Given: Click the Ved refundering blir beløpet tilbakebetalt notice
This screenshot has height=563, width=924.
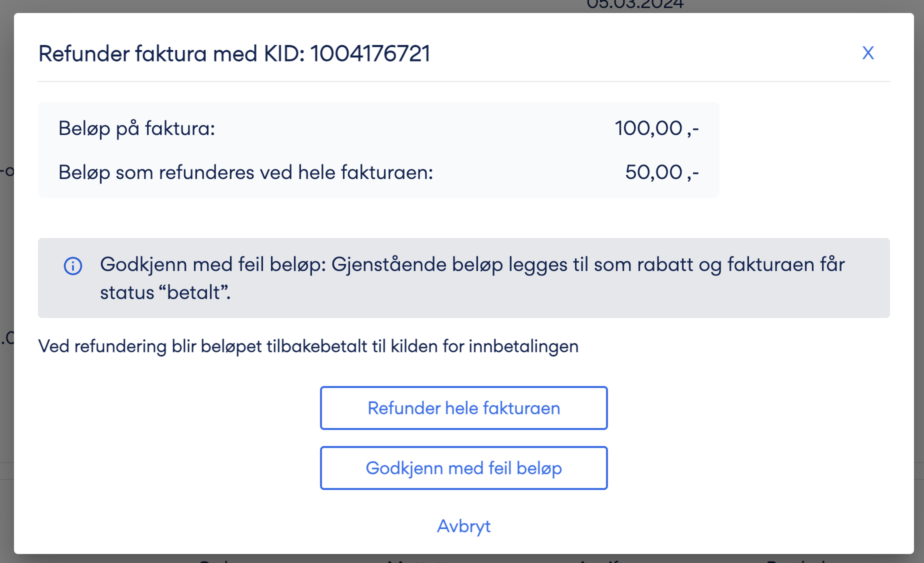Looking at the screenshot, I should tap(308, 346).
